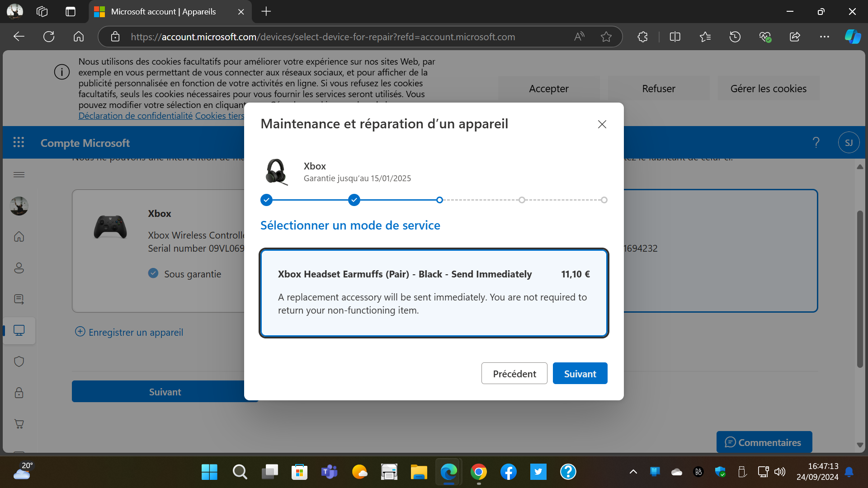Open Browser essentials heart icon
The image size is (868, 488).
coord(765,37)
